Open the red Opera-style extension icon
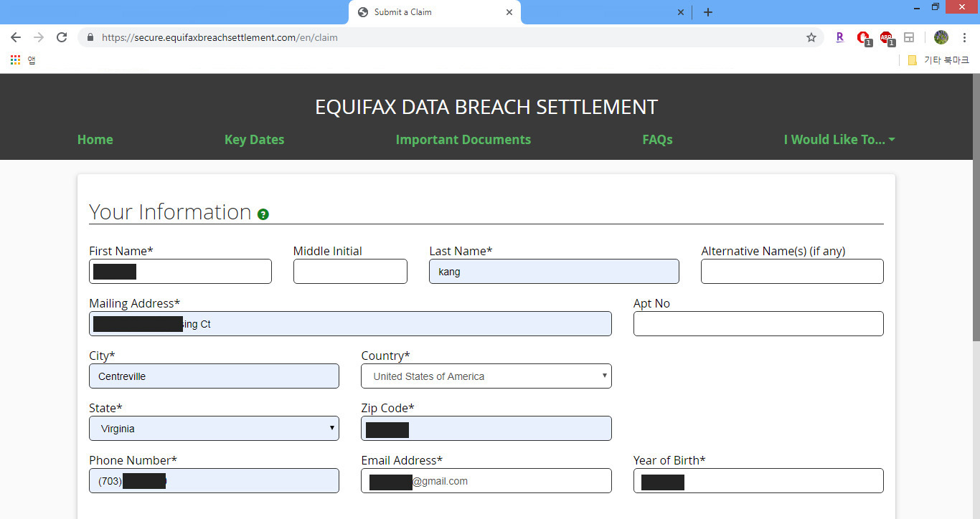Screen dimensions: 980x519 click(863, 38)
